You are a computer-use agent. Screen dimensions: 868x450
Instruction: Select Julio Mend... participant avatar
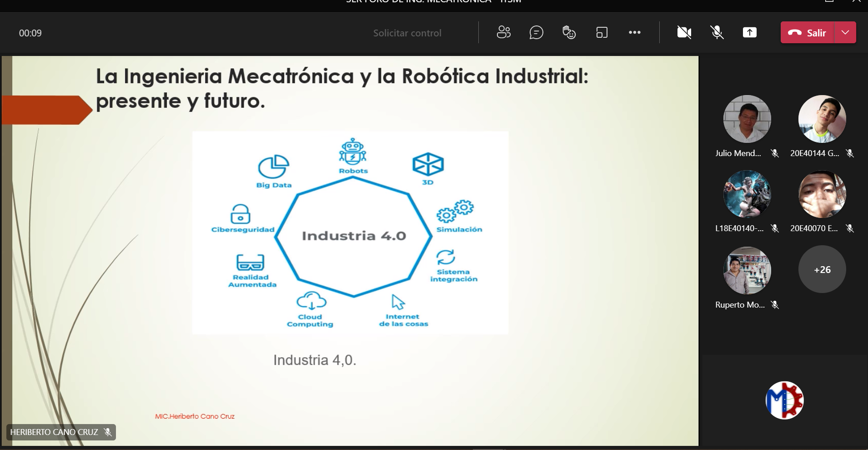pos(747,119)
